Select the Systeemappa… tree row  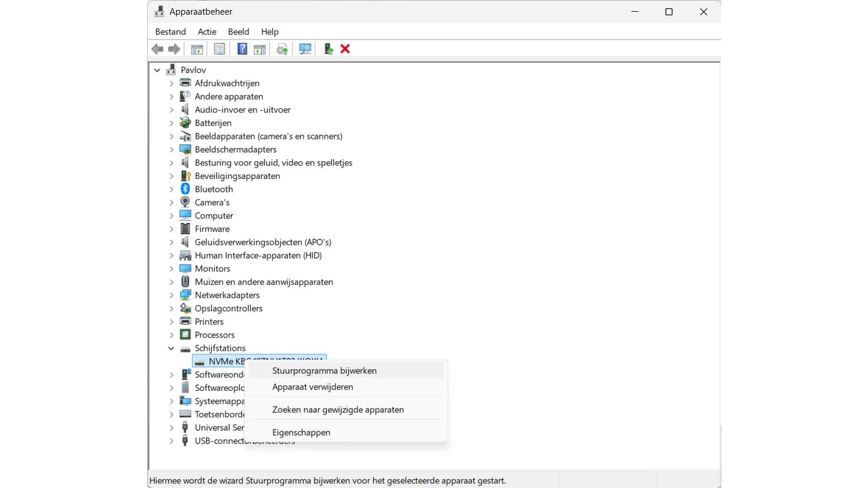click(x=219, y=401)
